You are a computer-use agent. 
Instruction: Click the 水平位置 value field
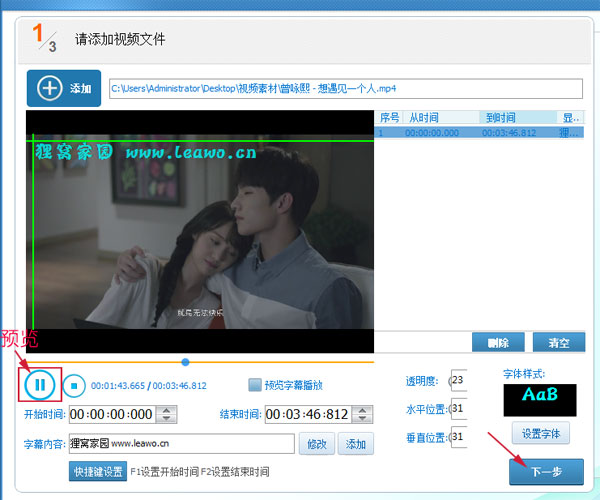pyautogui.click(x=459, y=409)
